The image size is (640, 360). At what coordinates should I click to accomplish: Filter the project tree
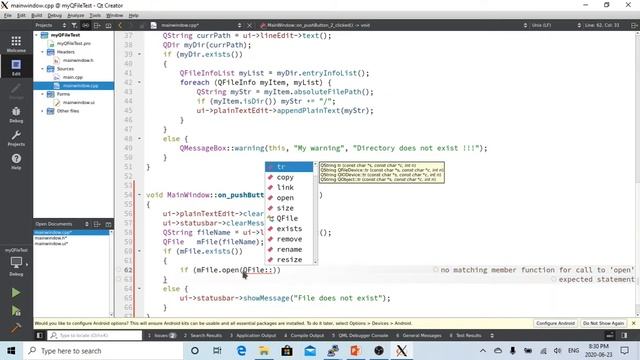tap(74, 25)
